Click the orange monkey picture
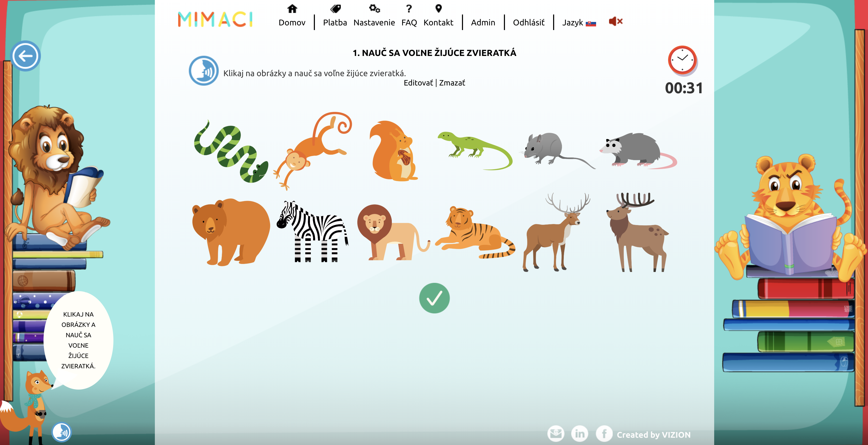 312,151
